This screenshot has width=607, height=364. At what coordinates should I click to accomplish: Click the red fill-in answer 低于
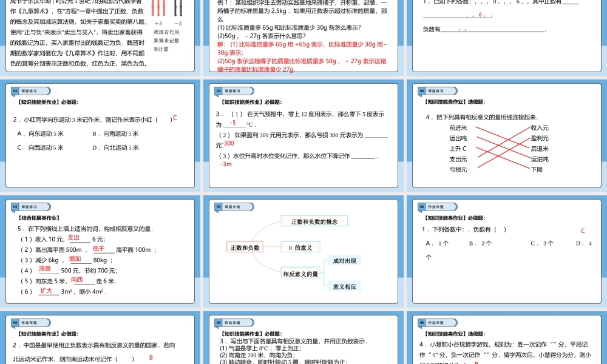coord(99,248)
